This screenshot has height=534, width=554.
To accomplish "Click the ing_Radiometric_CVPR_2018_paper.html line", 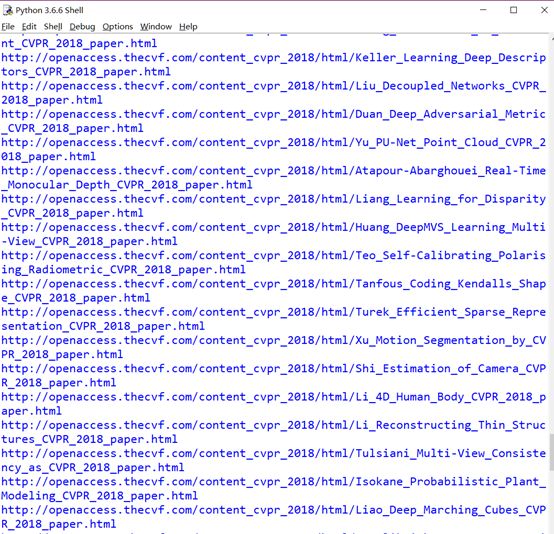I will pyautogui.click(x=123, y=270).
